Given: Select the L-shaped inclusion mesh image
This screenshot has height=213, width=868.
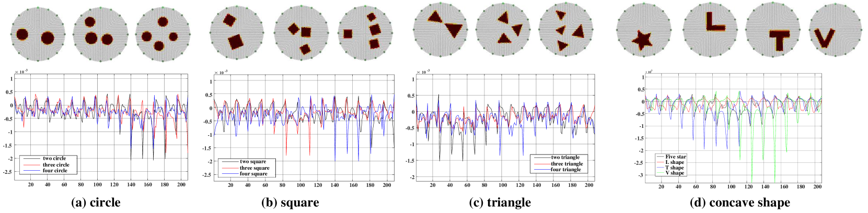Looking at the screenshot, I should click(x=710, y=30).
